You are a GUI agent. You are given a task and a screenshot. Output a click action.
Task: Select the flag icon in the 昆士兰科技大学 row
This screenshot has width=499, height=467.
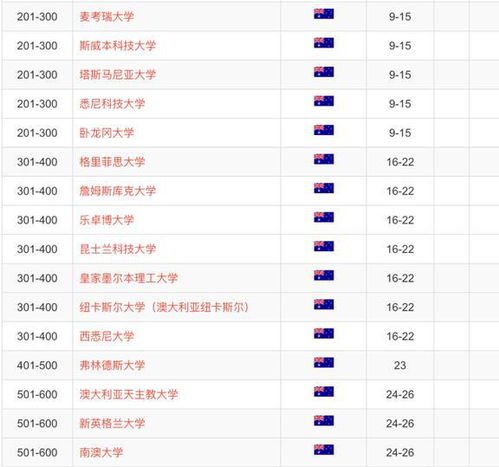[324, 246]
